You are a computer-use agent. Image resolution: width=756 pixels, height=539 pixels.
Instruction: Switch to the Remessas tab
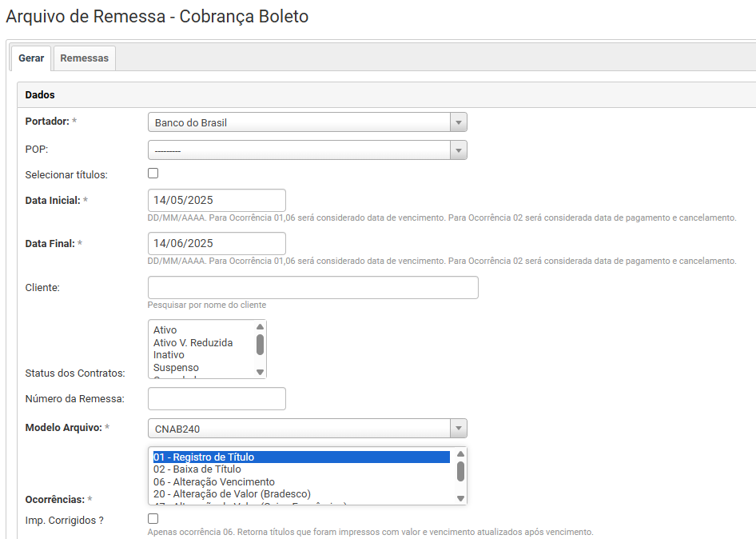pyautogui.click(x=84, y=58)
